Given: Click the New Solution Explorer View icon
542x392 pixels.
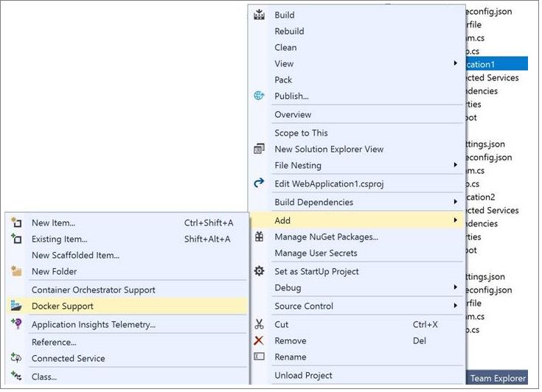Looking at the screenshot, I should coord(259,149).
